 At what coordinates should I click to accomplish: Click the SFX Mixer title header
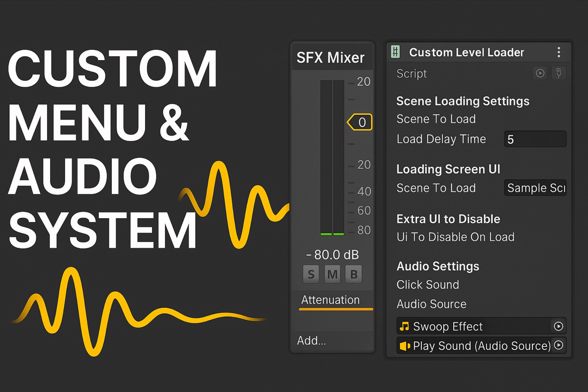tap(330, 57)
